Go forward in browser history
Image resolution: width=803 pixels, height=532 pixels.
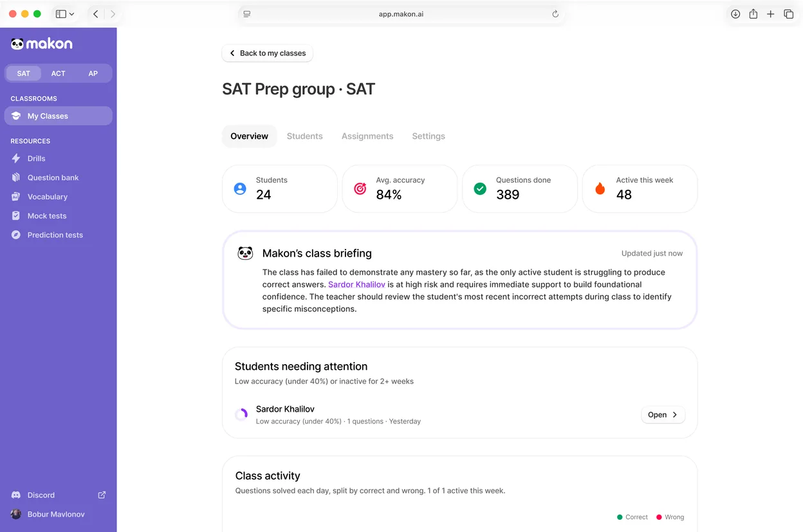tap(113, 14)
